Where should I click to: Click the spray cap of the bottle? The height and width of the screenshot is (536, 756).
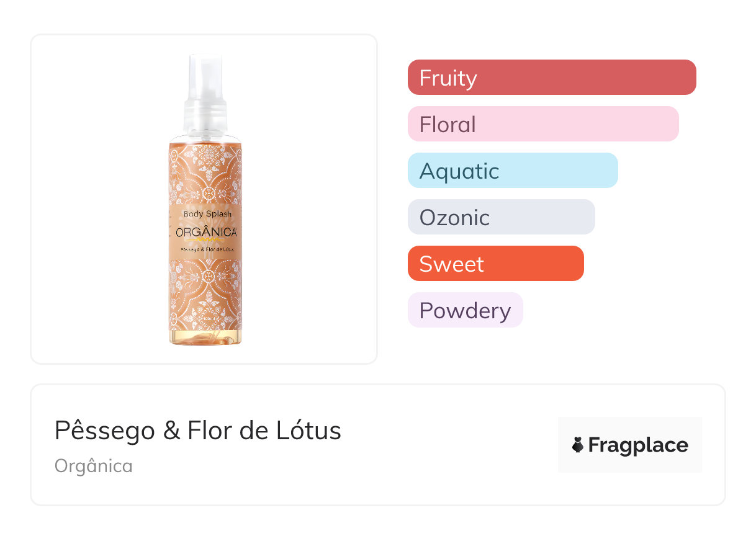pyautogui.click(x=205, y=93)
